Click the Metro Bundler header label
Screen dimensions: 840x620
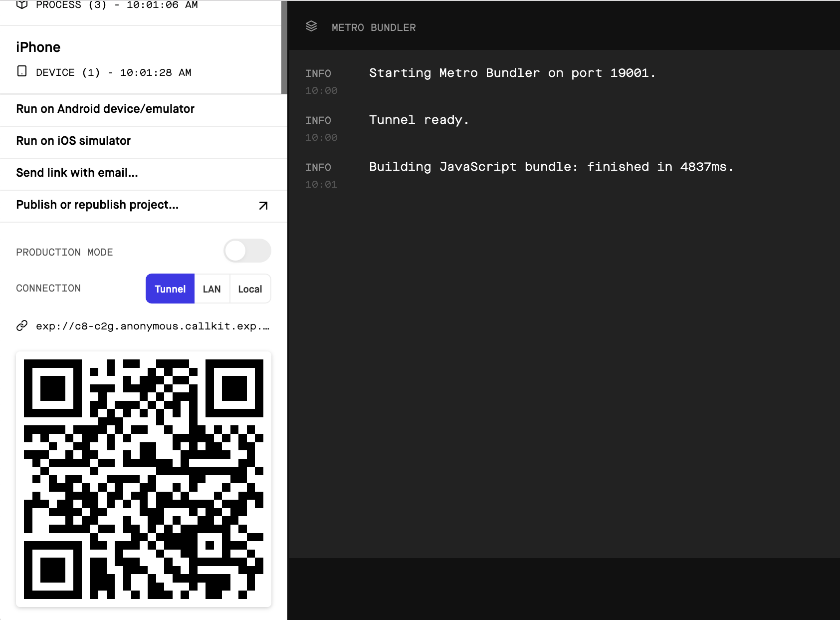(374, 27)
